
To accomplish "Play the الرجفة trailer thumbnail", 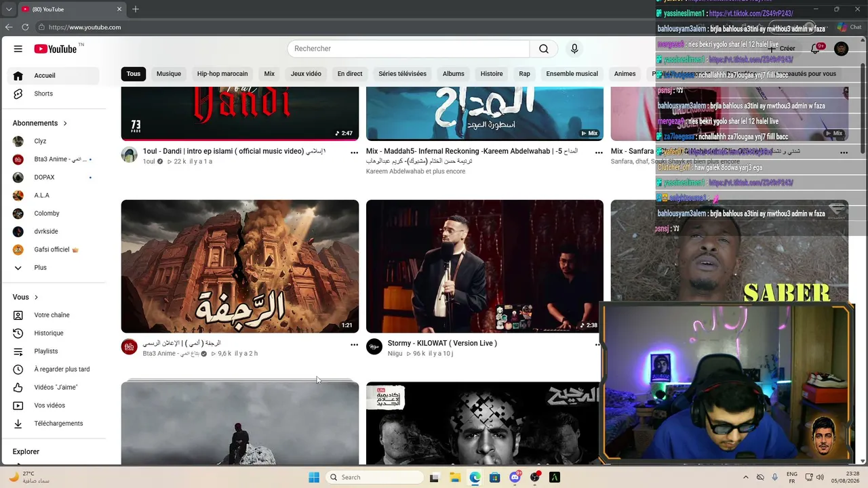I will coord(240,266).
